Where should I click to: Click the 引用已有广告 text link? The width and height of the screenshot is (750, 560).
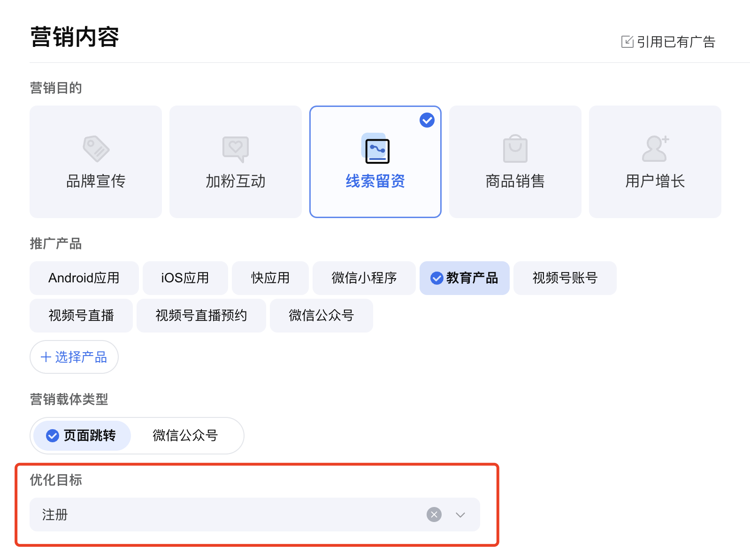[x=676, y=42]
